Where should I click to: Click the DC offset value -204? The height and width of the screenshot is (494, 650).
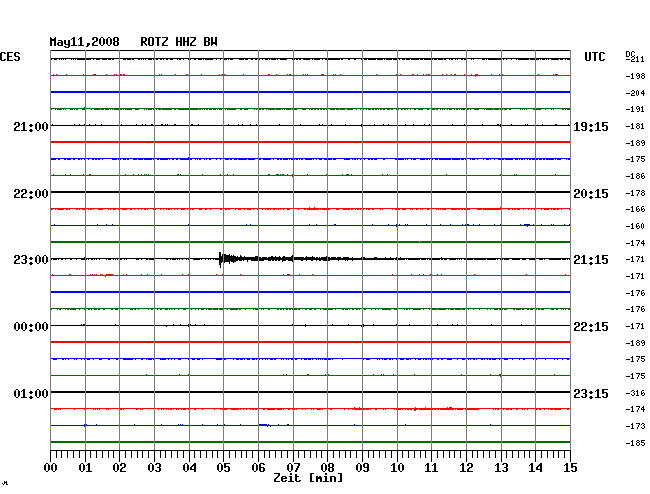tap(635, 93)
